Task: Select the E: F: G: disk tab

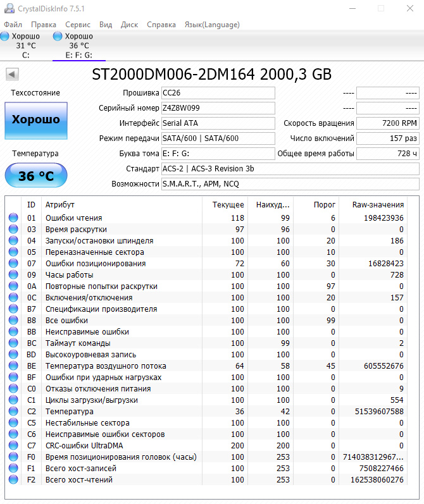Action: (79, 46)
